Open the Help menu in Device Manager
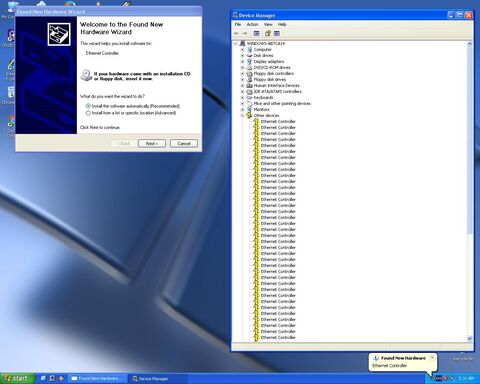480x384 pixels. 282,24
